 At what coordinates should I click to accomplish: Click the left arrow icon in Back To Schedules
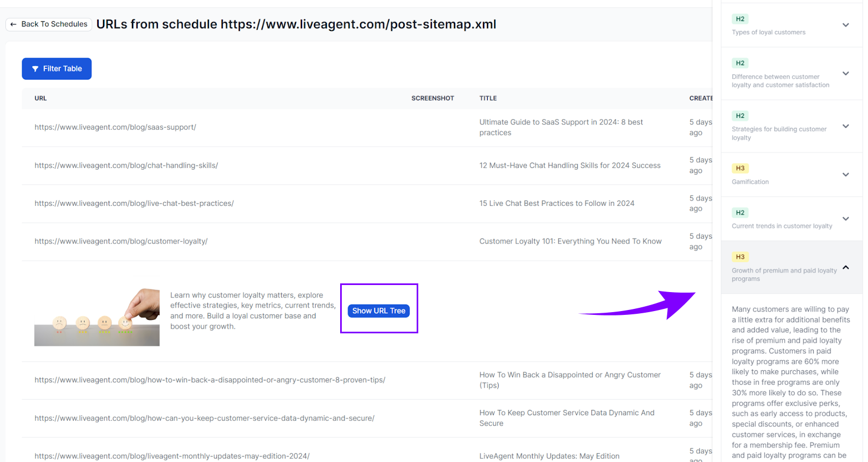pos(14,24)
